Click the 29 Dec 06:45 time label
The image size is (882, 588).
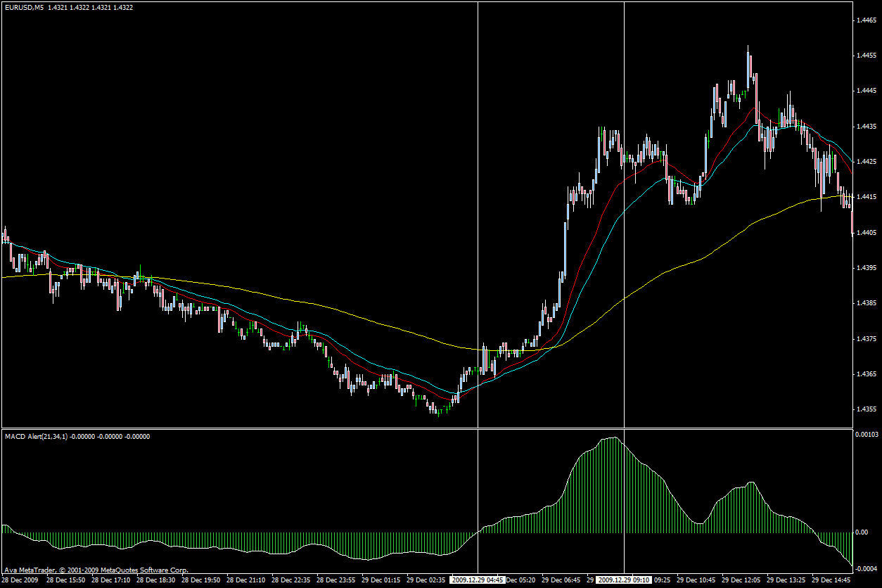[562, 580]
